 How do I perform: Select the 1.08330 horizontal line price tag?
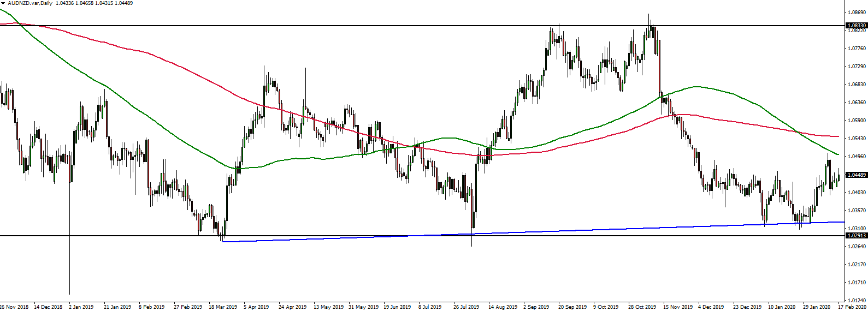(x=856, y=26)
